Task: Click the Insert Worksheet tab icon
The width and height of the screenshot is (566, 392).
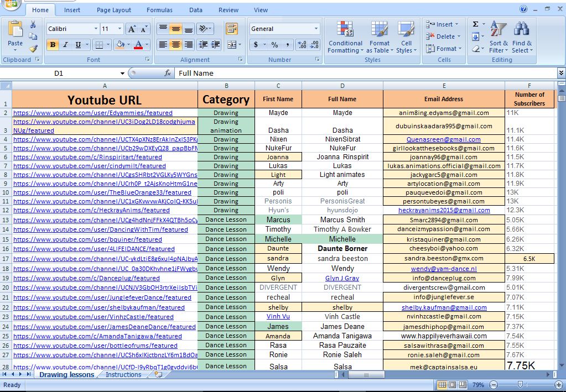Action: point(158,374)
